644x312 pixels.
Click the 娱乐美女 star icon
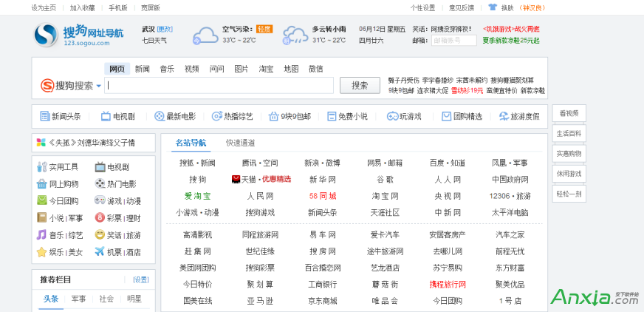tap(41, 251)
